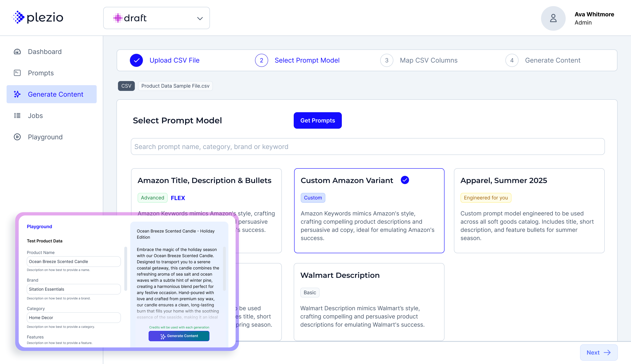
Task: Go to step 3 Map CSV Columns
Action: [428, 60]
